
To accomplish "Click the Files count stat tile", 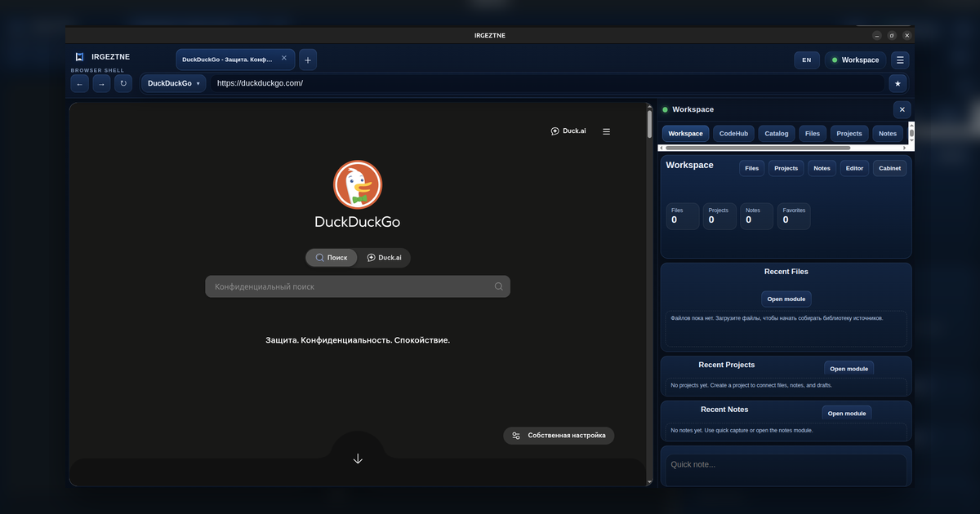I will [x=683, y=216].
